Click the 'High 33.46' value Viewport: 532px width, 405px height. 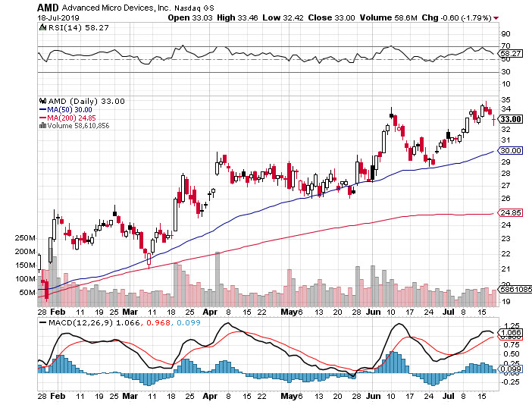coord(237,17)
